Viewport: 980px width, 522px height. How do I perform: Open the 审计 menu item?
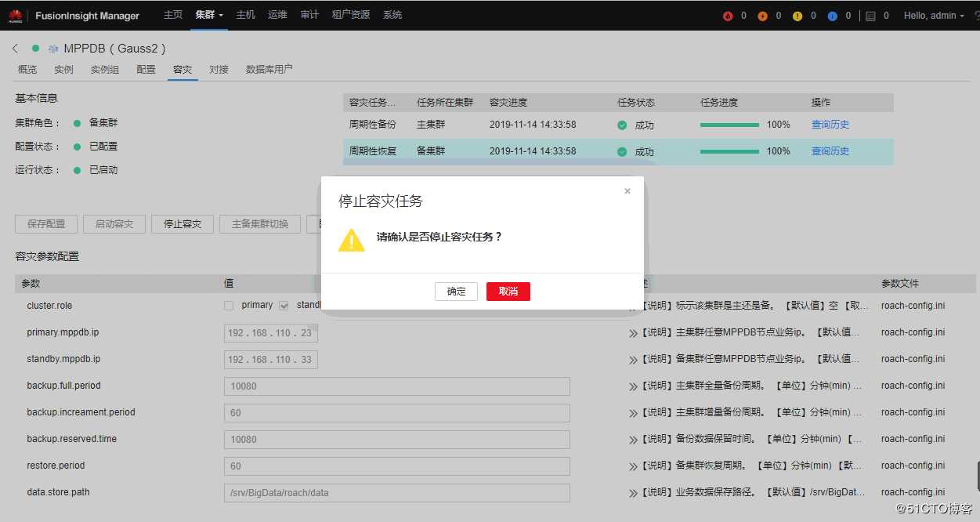(x=309, y=14)
